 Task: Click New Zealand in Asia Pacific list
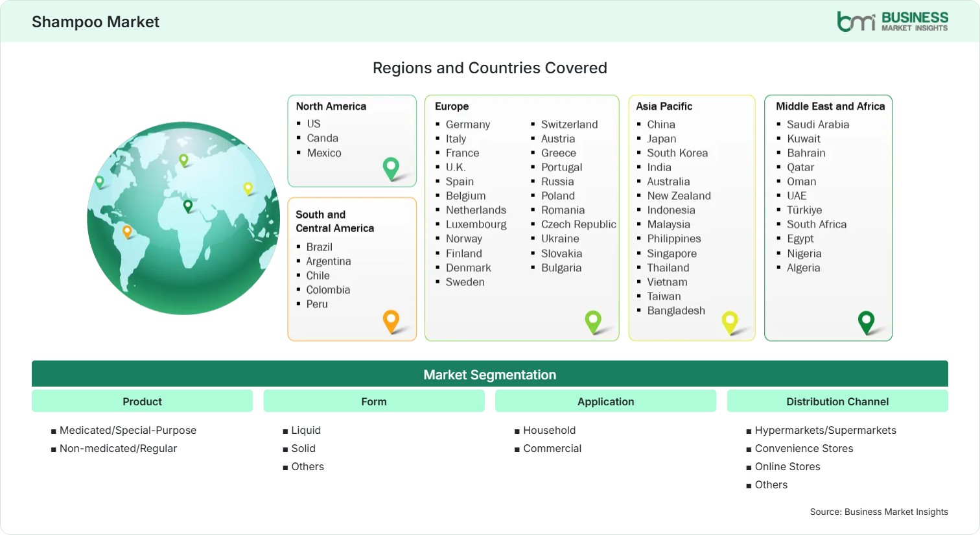[x=679, y=196]
